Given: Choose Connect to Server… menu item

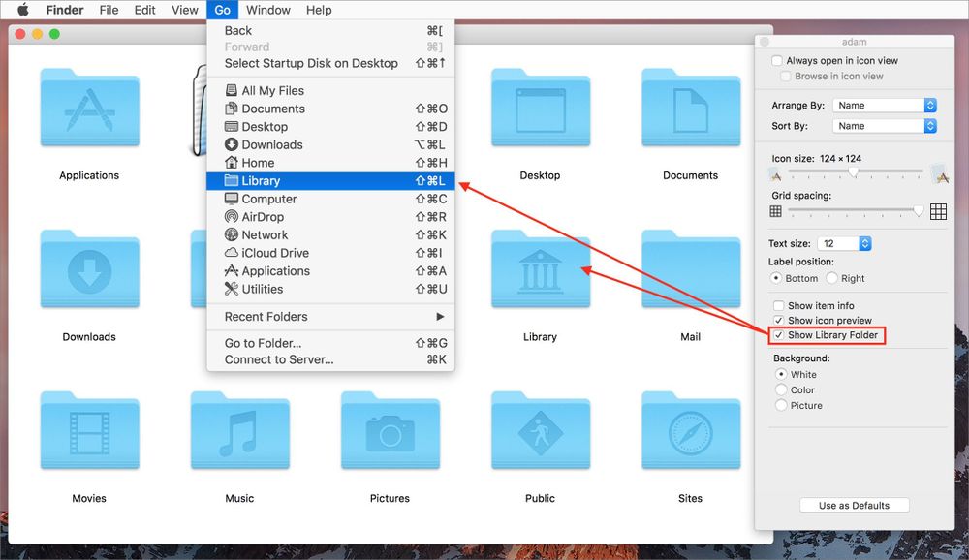Looking at the screenshot, I should click(330, 359).
